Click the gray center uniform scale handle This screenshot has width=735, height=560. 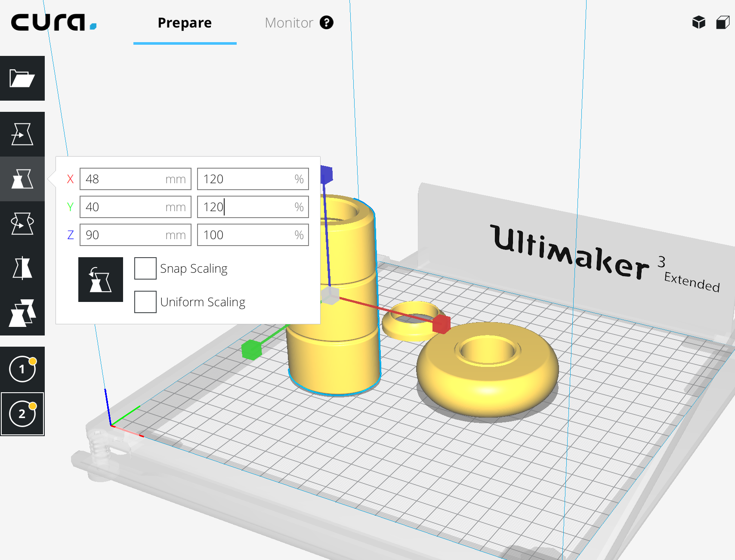click(x=330, y=295)
